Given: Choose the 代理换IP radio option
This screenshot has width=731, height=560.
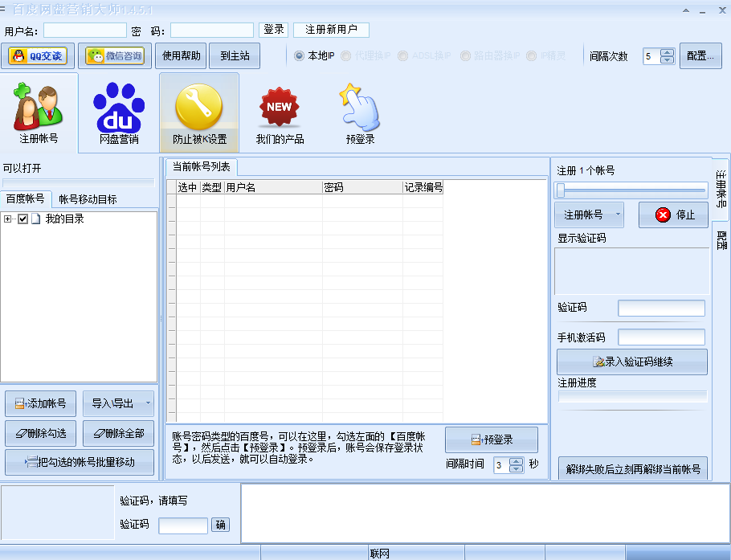Looking at the screenshot, I should 347,56.
